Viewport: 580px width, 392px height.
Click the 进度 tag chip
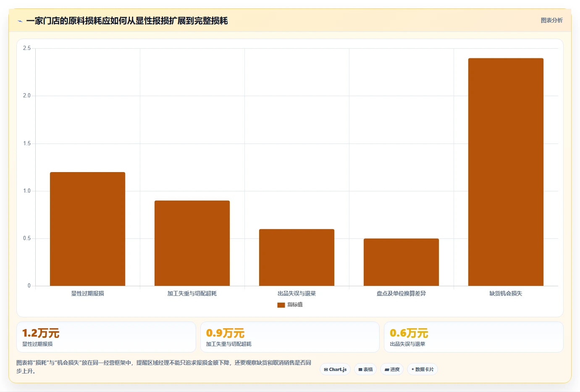point(392,369)
